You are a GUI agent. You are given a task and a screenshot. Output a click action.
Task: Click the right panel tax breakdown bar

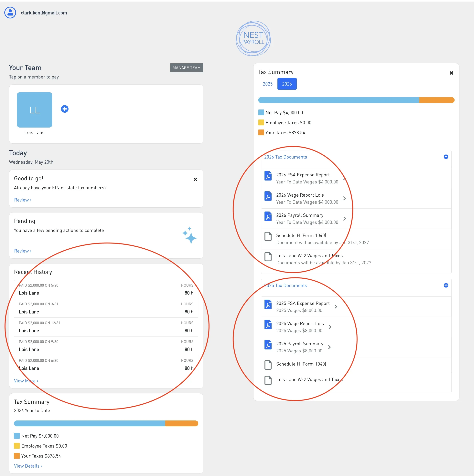coord(356,100)
